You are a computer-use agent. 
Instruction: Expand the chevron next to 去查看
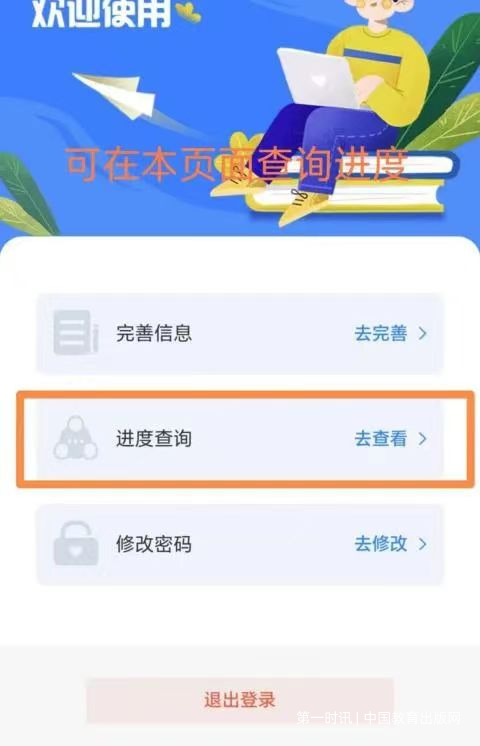(x=422, y=439)
